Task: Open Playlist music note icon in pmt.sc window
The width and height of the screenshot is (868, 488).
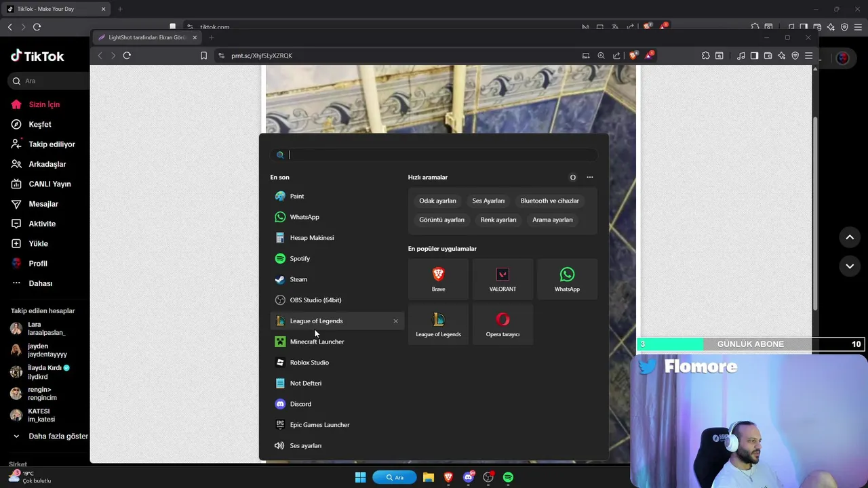Action: [741, 56]
